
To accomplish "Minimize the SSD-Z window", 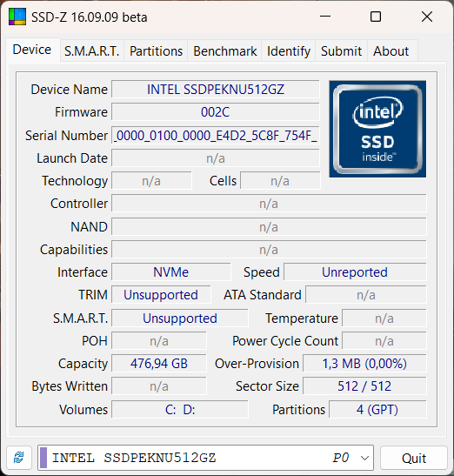I will (325, 17).
